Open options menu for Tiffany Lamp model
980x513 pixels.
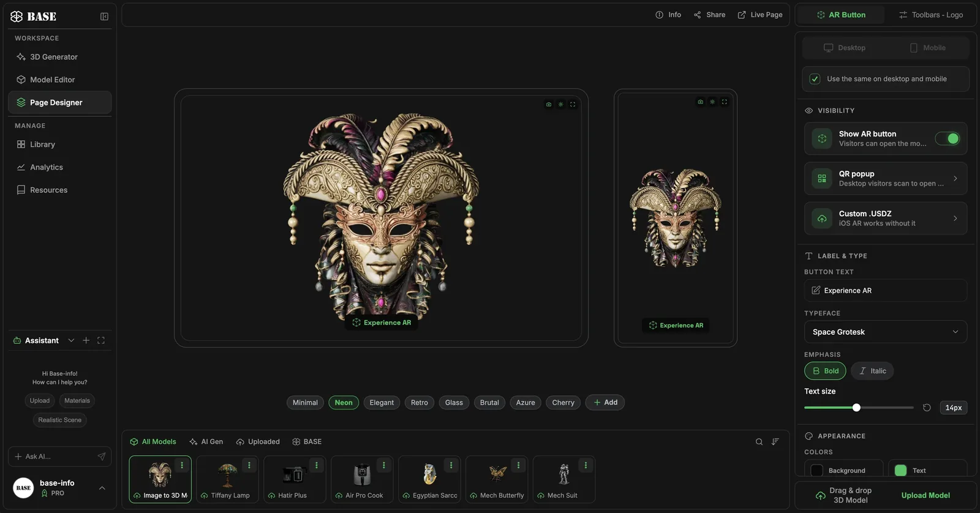[249, 465]
